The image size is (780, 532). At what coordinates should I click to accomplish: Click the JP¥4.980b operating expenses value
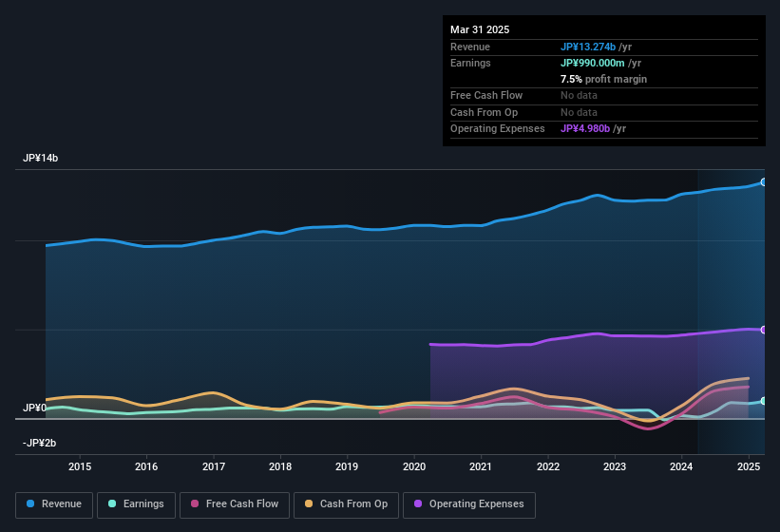[x=585, y=129]
